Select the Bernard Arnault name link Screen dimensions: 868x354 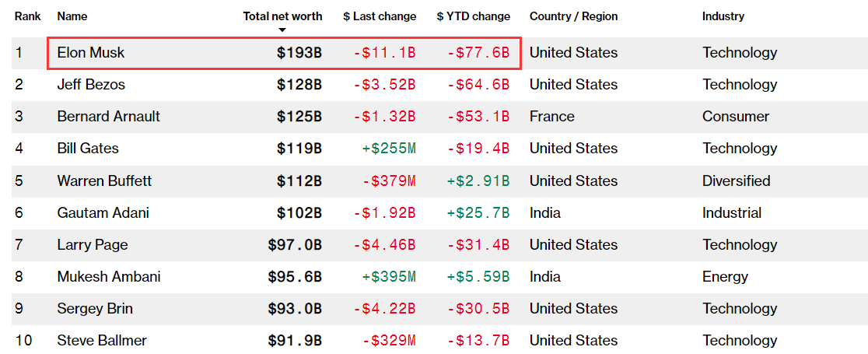[x=109, y=117]
